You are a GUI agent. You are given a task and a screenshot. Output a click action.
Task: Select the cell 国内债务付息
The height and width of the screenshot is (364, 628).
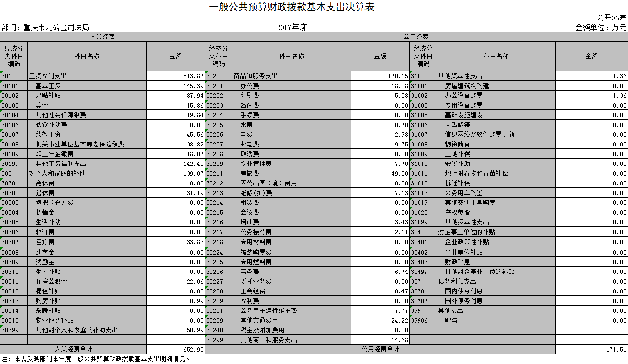tap(496, 291)
